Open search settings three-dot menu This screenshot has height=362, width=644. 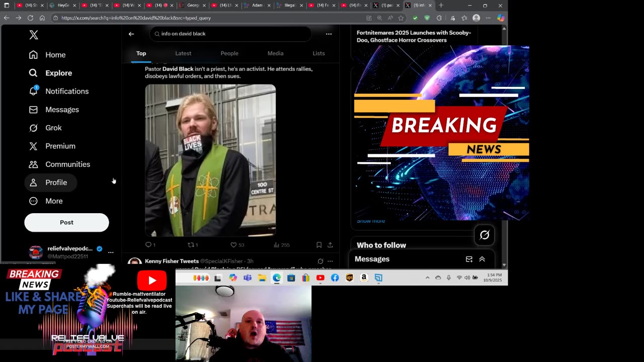point(329,34)
